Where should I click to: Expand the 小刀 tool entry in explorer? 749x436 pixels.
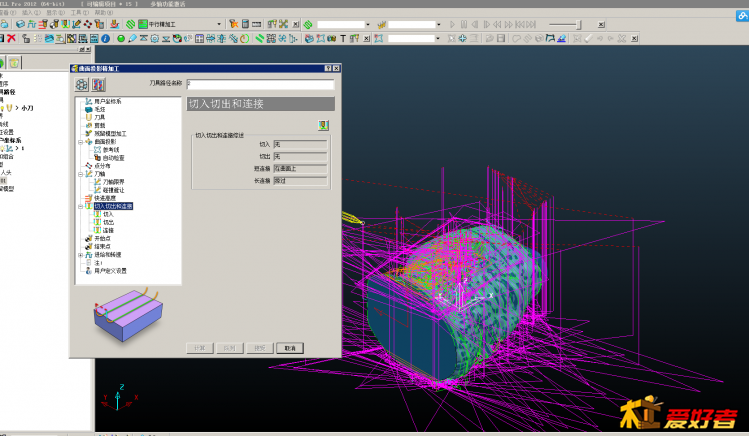click(x=17, y=108)
